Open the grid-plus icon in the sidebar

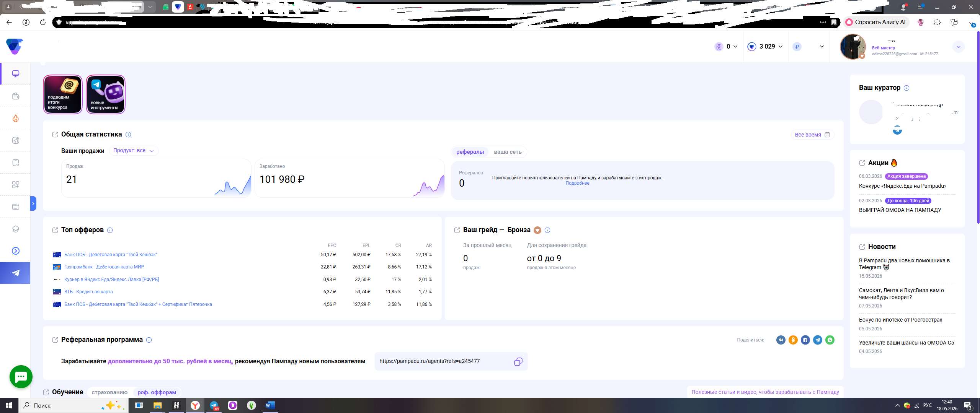click(x=16, y=185)
